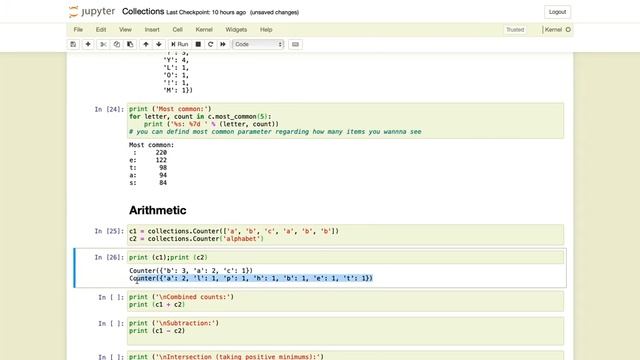
Task: Click the output Counter({'b': 3, 'a': 2, 'c': 1})
Action: (x=191, y=271)
